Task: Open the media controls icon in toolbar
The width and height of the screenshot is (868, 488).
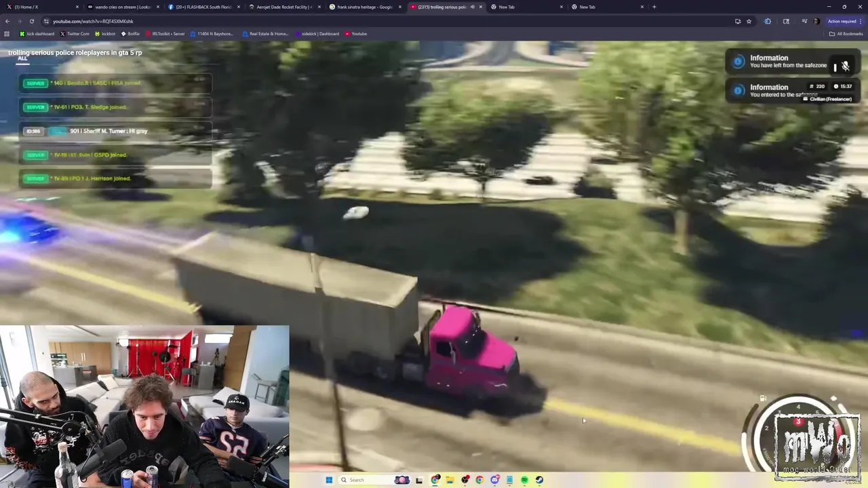Action: (x=804, y=21)
